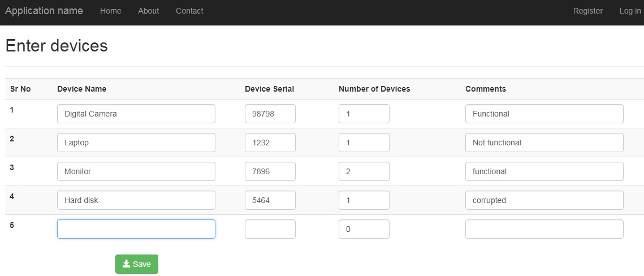Click the serial field containing 7896

click(270, 171)
